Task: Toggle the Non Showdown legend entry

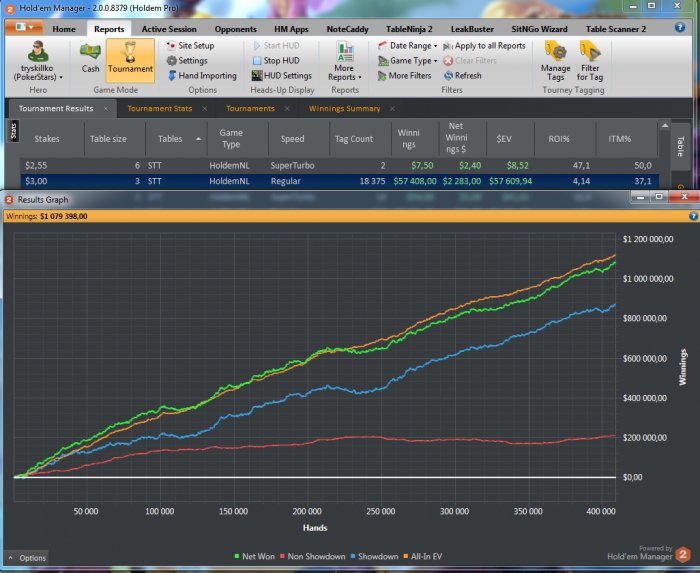Action: coord(312,556)
